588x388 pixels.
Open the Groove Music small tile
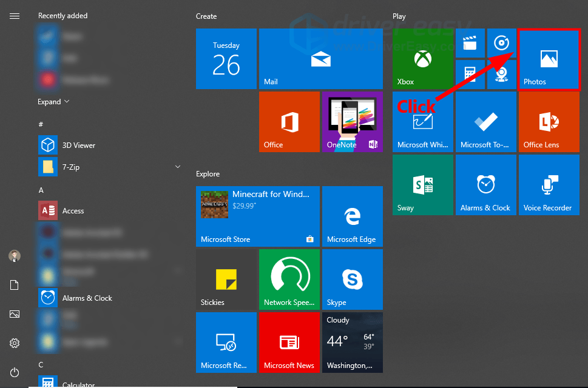(x=502, y=43)
